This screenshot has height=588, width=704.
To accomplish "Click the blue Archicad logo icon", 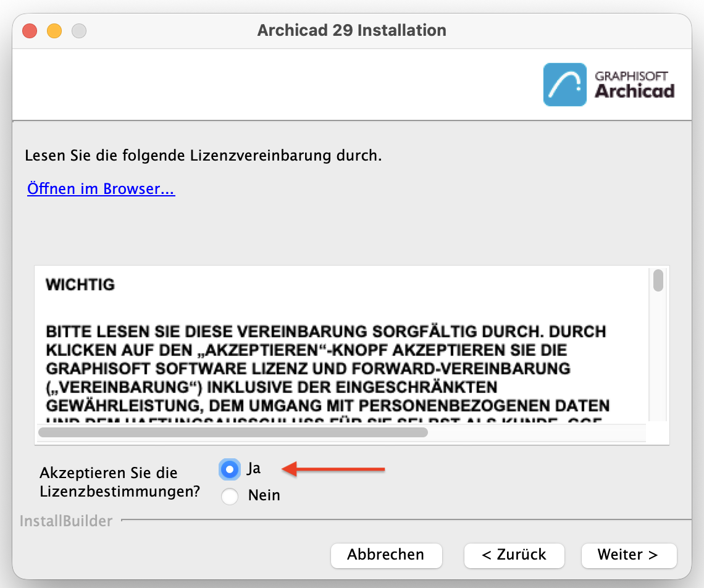I will pyautogui.click(x=565, y=85).
